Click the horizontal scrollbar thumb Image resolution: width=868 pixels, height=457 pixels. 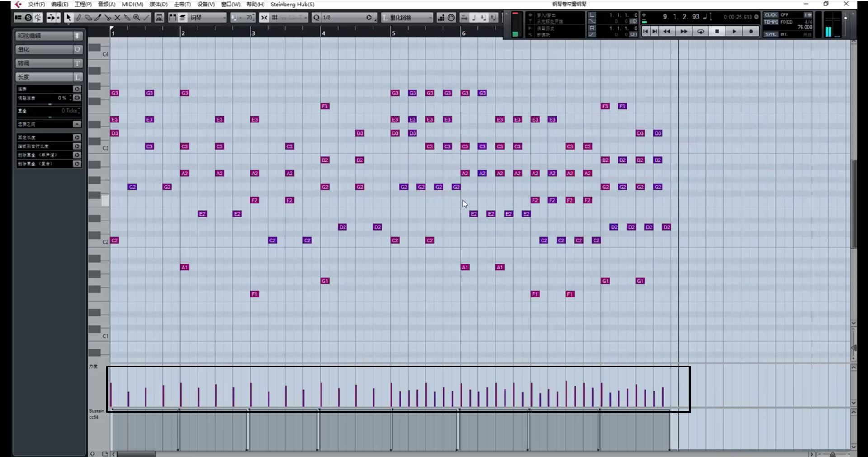pos(136,454)
